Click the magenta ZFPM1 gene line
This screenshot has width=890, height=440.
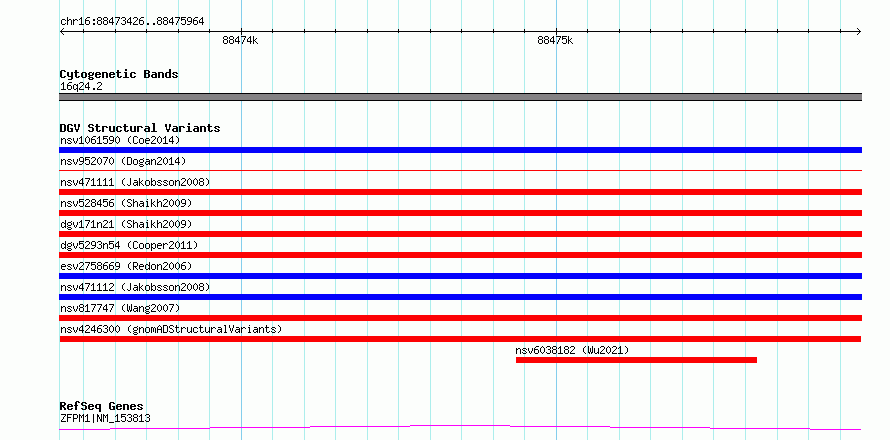click(x=460, y=427)
